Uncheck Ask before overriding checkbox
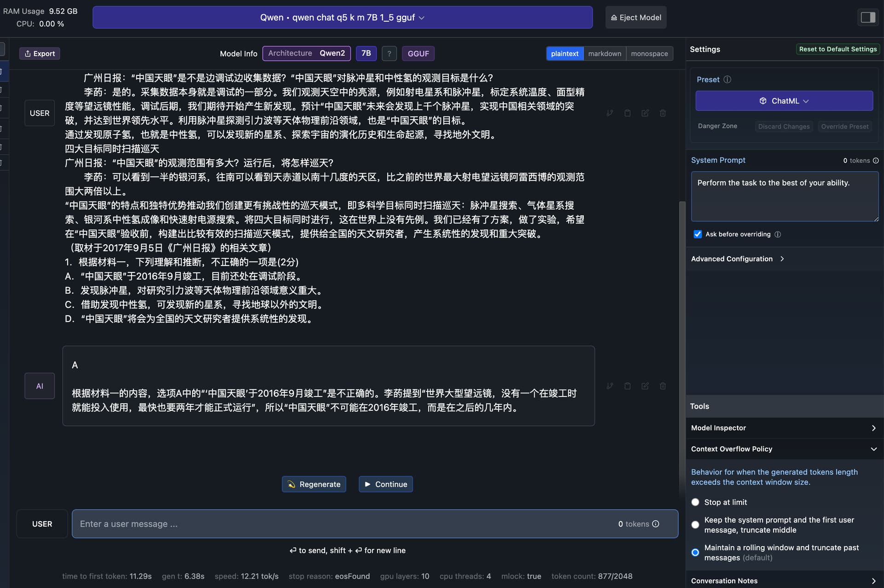 click(698, 234)
